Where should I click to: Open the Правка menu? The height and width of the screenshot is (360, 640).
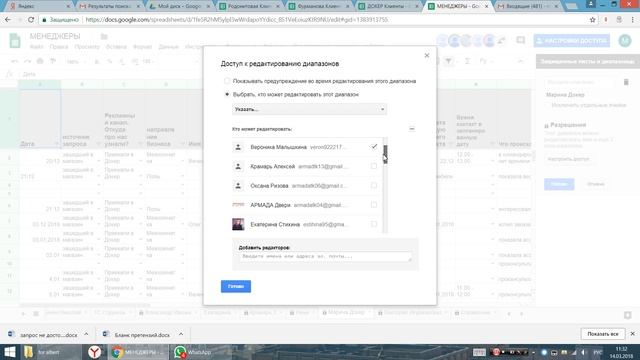tap(59, 47)
